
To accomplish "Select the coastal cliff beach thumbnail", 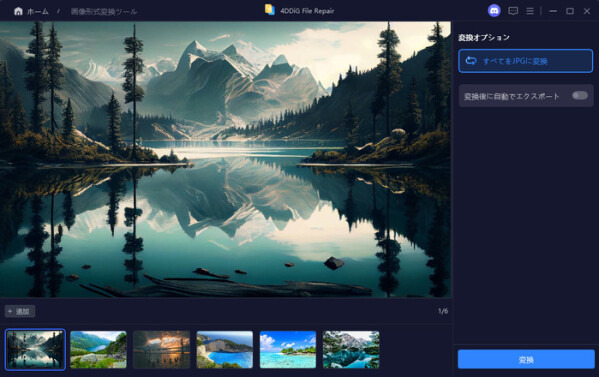I will [x=225, y=349].
